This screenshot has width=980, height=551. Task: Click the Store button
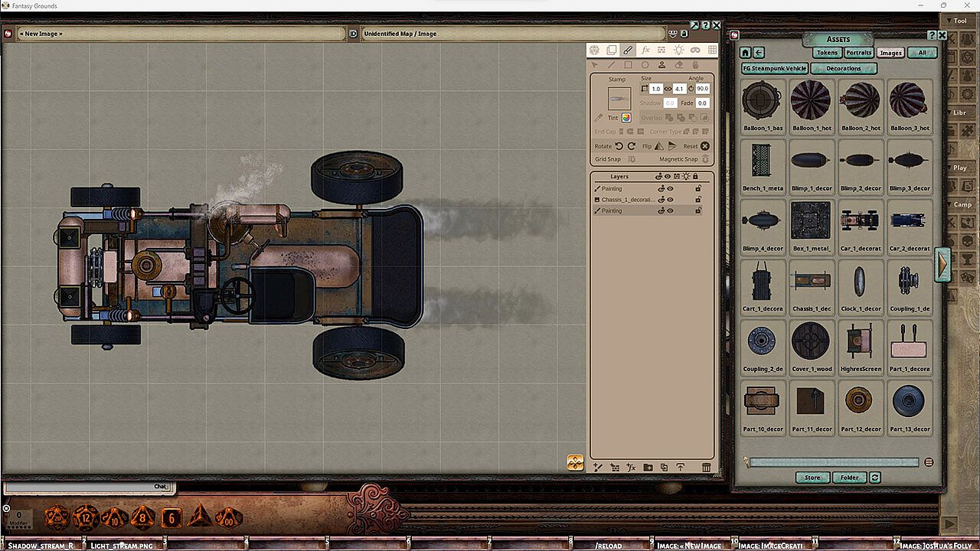[x=812, y=478]
